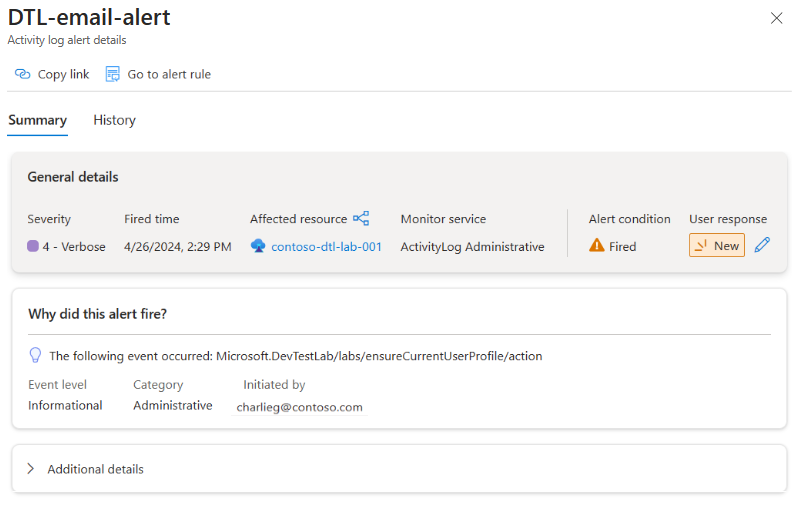Open the contoso-dtl-lab-001 resource link
This screenshot has height=514, width=802.
pyautogui.click(x=326, y=246)
